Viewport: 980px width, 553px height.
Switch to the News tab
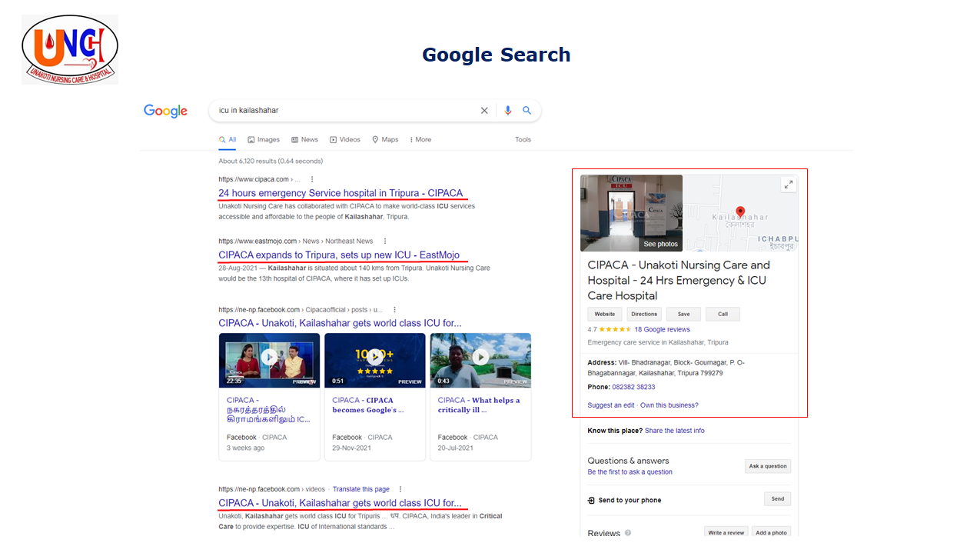304,140
